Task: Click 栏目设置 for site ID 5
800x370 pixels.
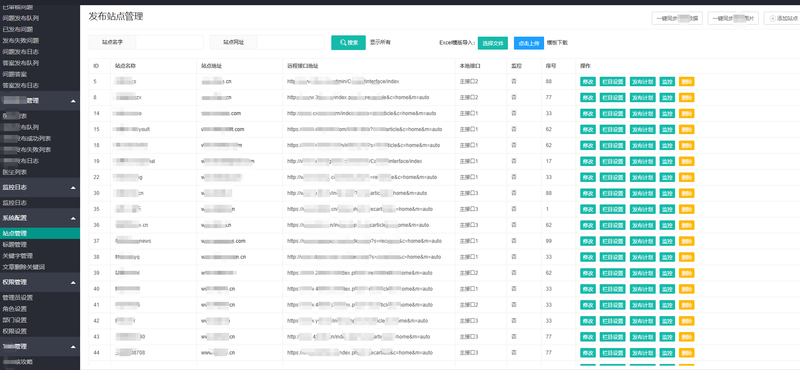Action: point(612,82)
